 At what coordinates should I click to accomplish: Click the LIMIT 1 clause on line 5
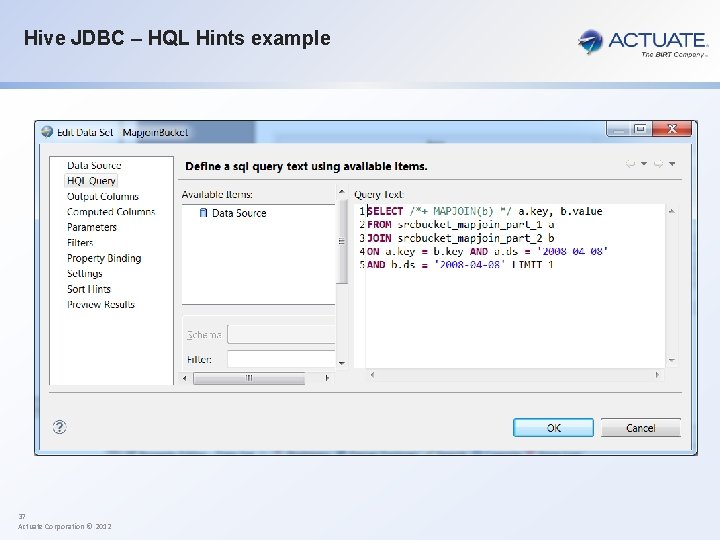tap(532, 265)
